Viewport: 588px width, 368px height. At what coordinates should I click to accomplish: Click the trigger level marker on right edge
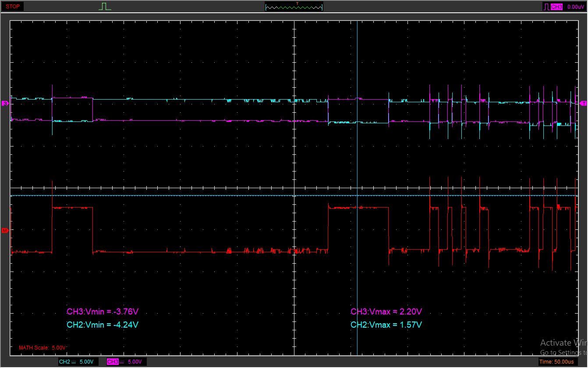click(x=583, y=104)
